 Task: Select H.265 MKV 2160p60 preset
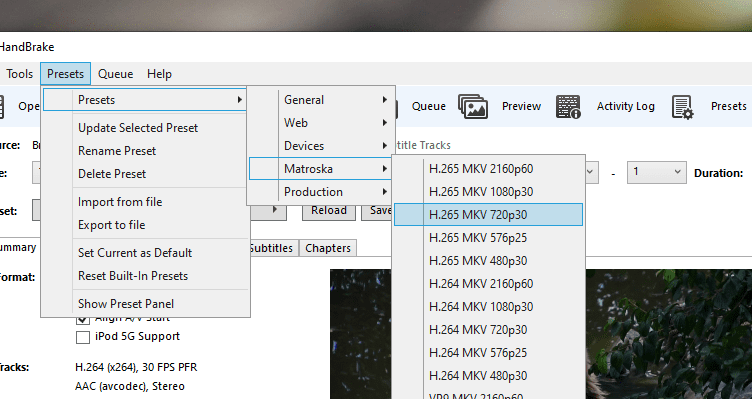click(488, 169)
